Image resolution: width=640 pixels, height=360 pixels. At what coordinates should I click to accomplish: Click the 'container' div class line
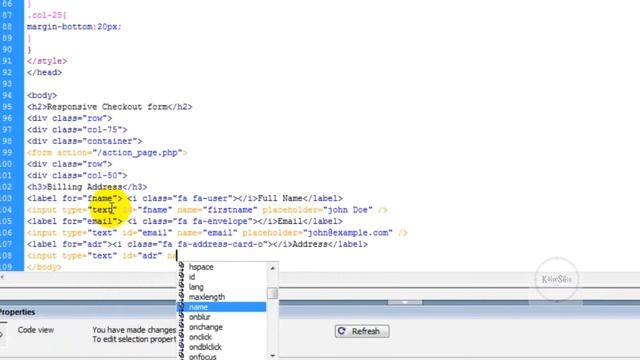tap(84, 141)
